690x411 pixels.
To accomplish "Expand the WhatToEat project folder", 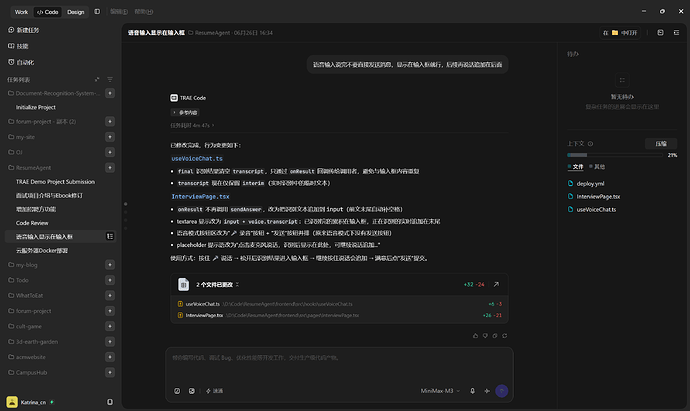I will coord(26,296).
